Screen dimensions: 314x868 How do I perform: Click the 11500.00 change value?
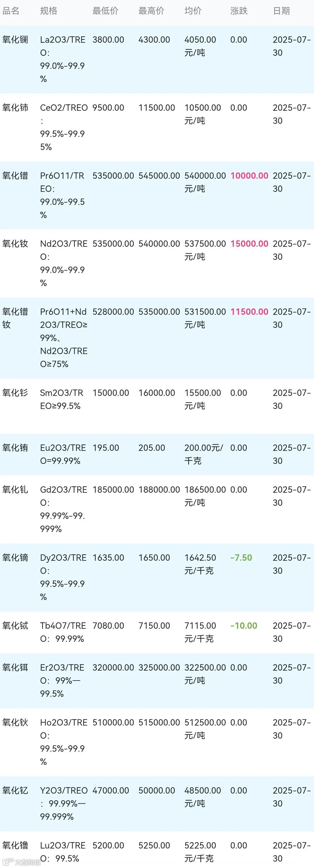(x=249, y=312)
